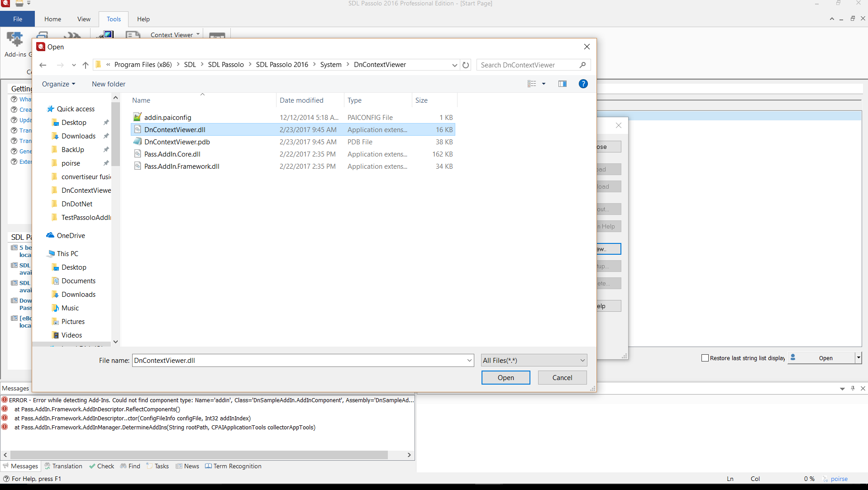
Task: Click Open button in file dialog
Action: (x=506, y=378)
